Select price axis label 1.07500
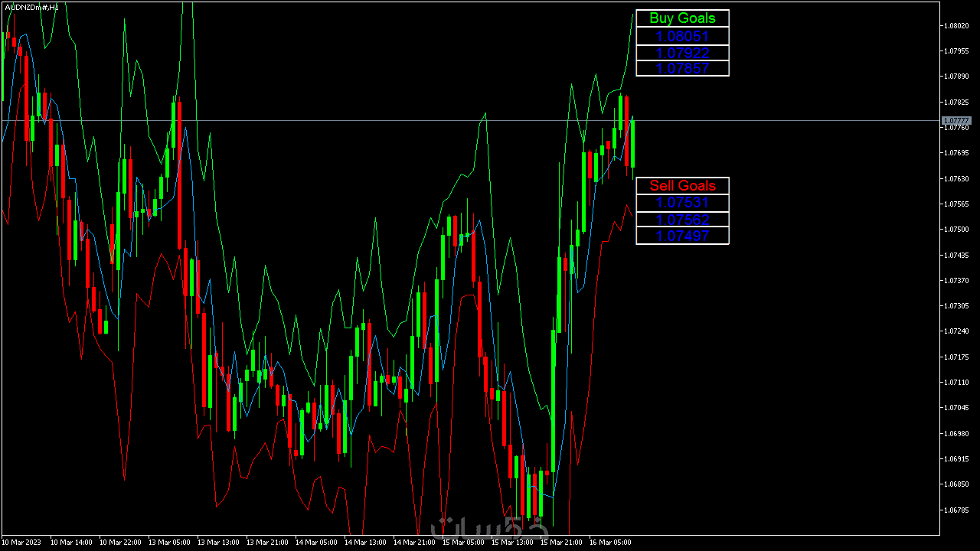This screenshot has width=980, height=551. pyautogui.click(x=957, y=230)
